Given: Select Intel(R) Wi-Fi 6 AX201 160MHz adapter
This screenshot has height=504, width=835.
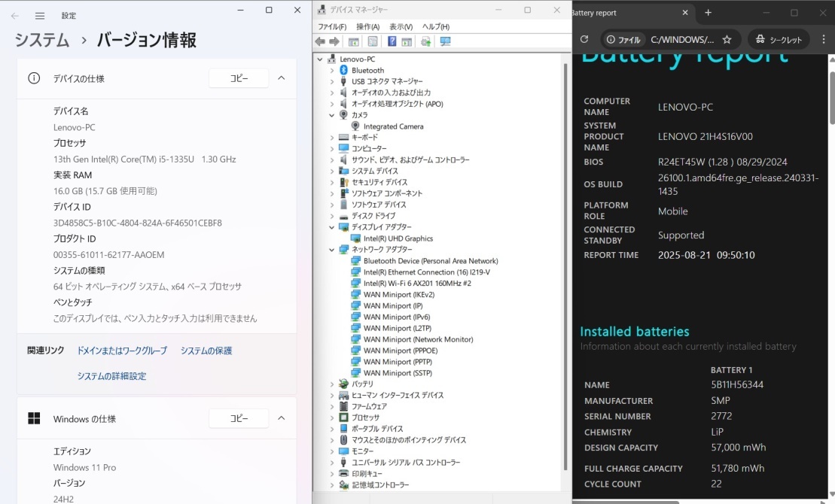Looking at the screenshot, I should click(417, 283).
